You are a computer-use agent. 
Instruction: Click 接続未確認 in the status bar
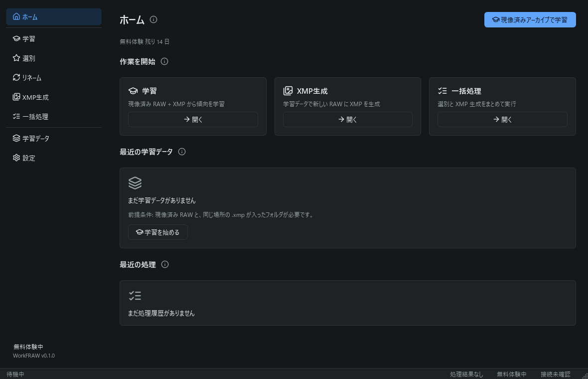pyautogui.click(x=556, y=374)
